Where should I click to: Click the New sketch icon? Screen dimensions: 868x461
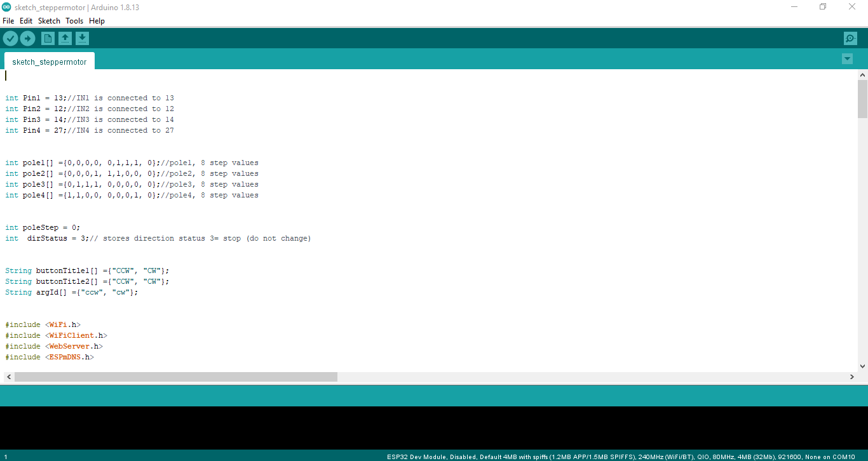[x=48, y=38]
